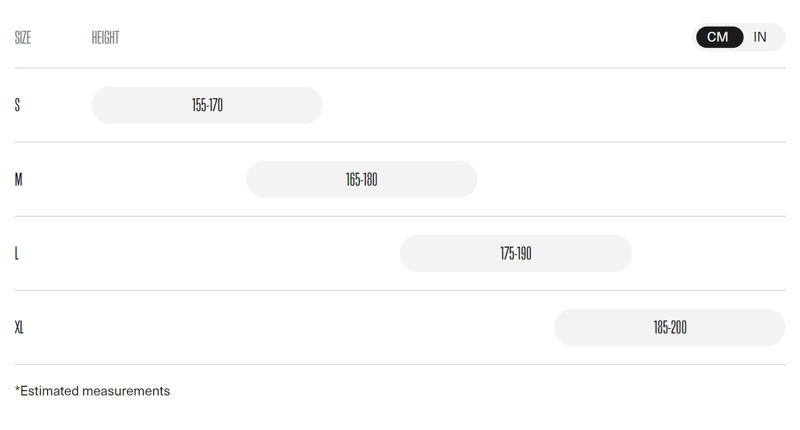
Task: Click the HEIGHT column header
Action: click(x=105, y=38)
